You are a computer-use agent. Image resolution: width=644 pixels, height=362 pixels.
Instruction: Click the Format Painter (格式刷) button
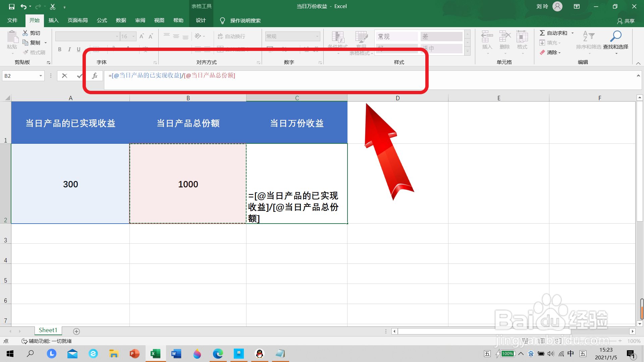[34, 52]
